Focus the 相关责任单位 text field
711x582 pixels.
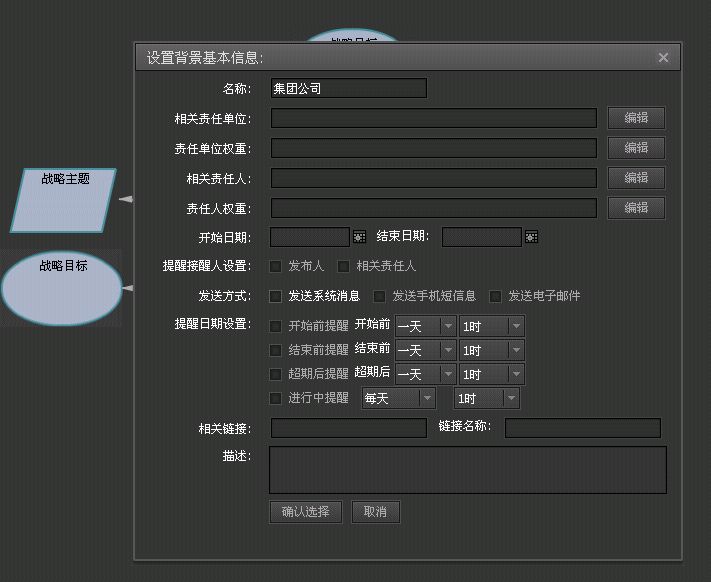433,118
